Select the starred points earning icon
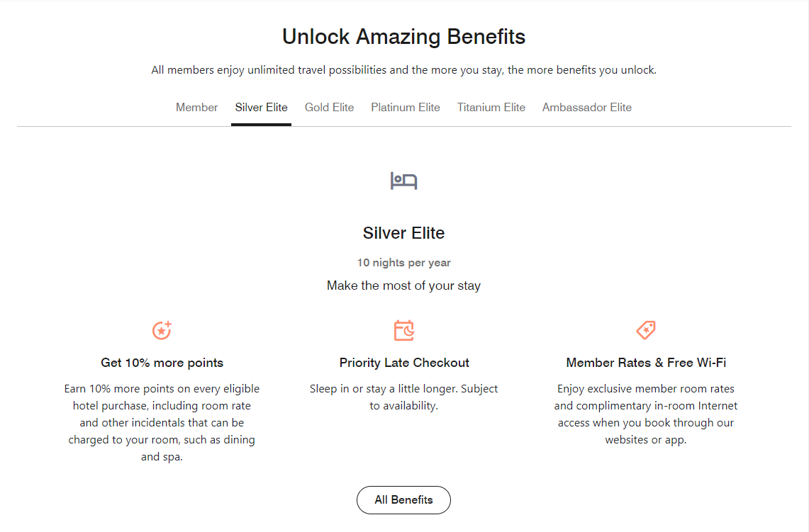 pyautogui.click(x=162, y=330)
